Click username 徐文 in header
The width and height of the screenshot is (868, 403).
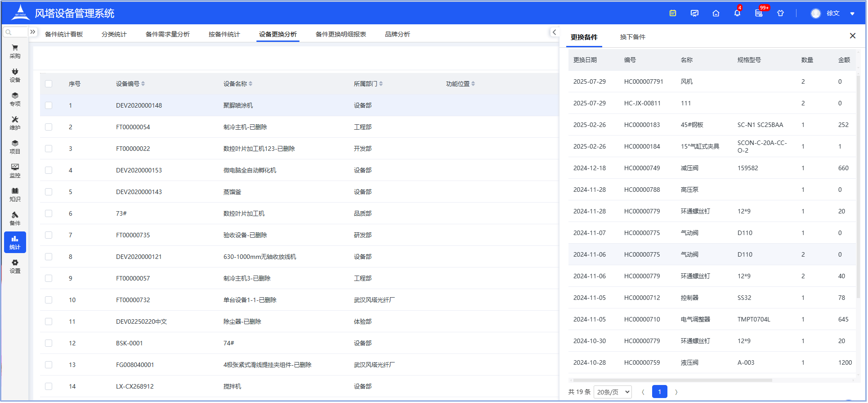[833, 13]
